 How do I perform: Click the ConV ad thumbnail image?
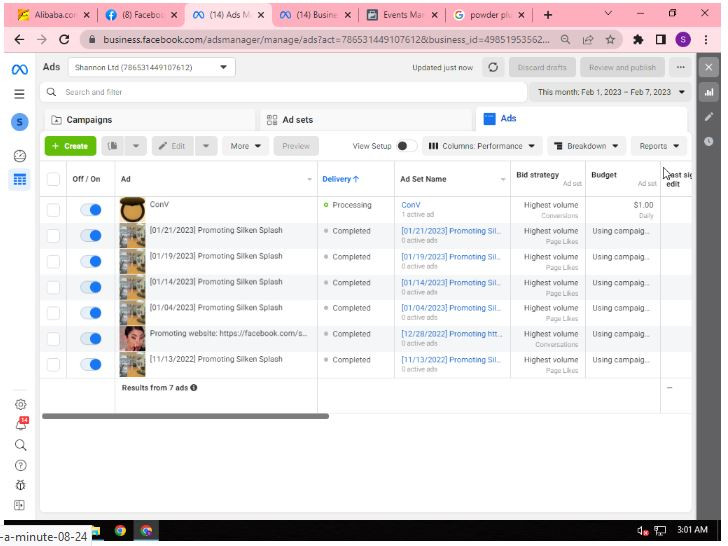point(132,210)
